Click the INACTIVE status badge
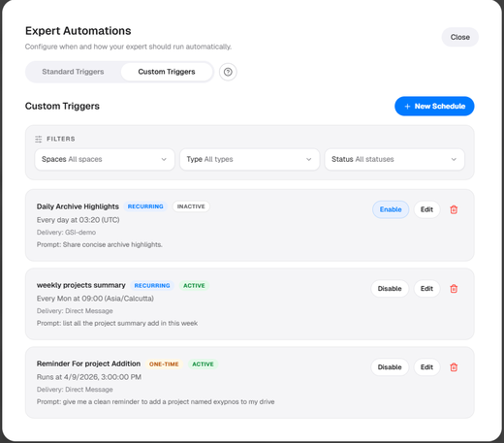Viewport: 504px width, 443px height. point(191,206)
